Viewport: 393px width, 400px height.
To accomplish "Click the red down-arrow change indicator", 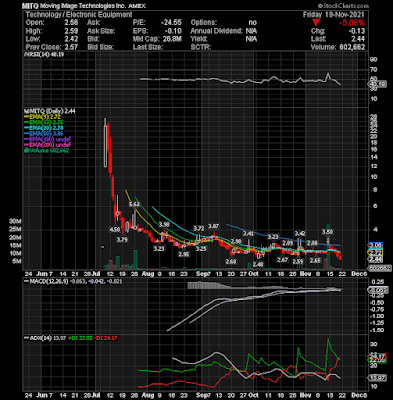I will [x=316, y=23].
